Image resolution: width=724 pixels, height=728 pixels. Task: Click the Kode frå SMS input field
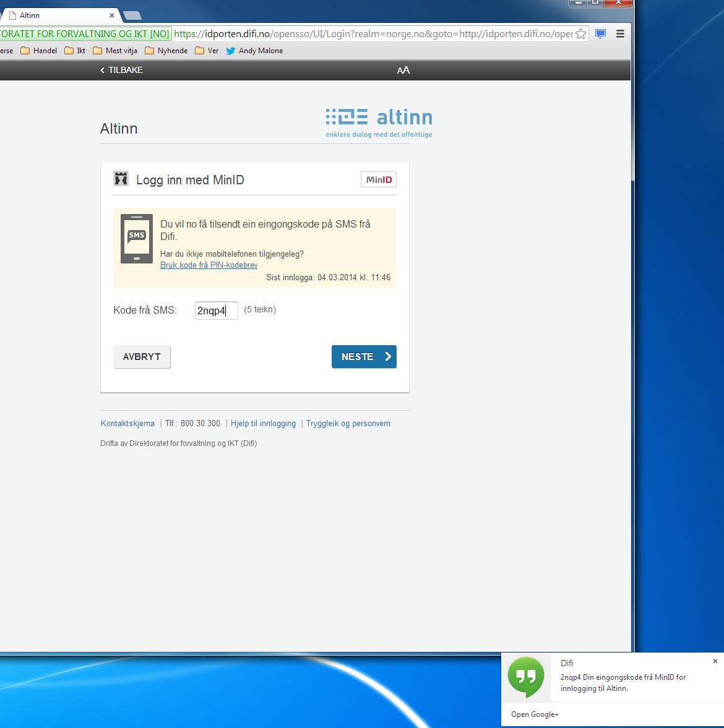(216, 310)
